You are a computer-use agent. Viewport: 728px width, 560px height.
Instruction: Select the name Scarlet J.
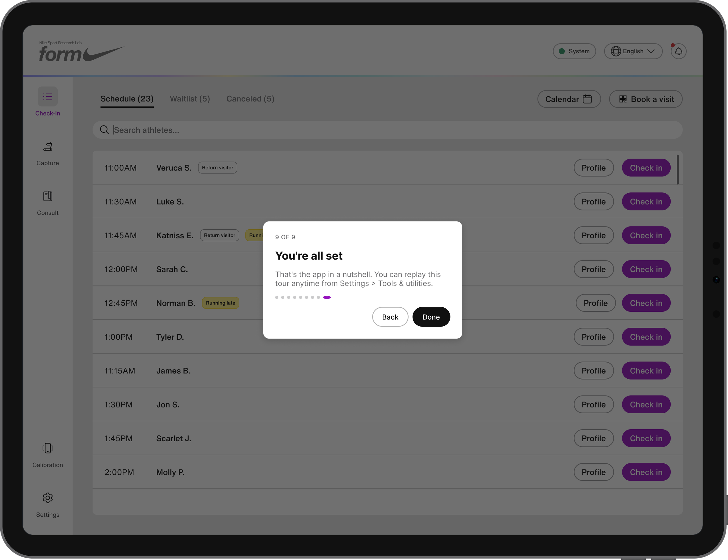[174, 438]
